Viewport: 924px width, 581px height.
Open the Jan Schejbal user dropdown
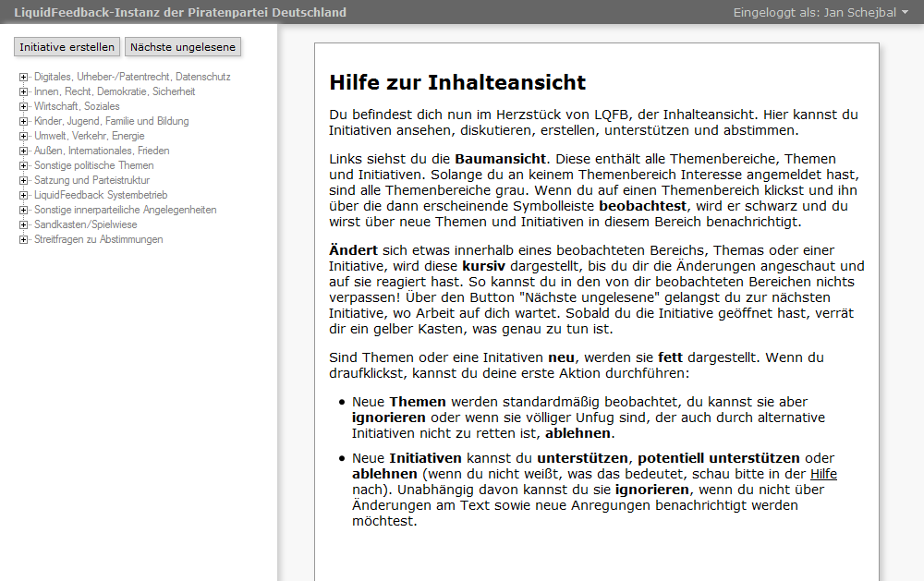click(821, 12)
